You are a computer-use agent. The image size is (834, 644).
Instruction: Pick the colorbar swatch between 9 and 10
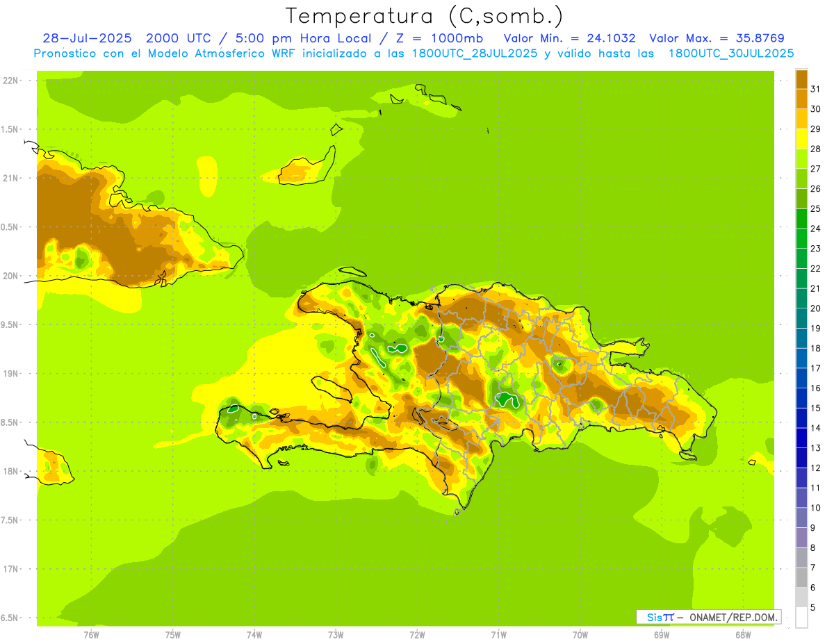tap(801, 518)
